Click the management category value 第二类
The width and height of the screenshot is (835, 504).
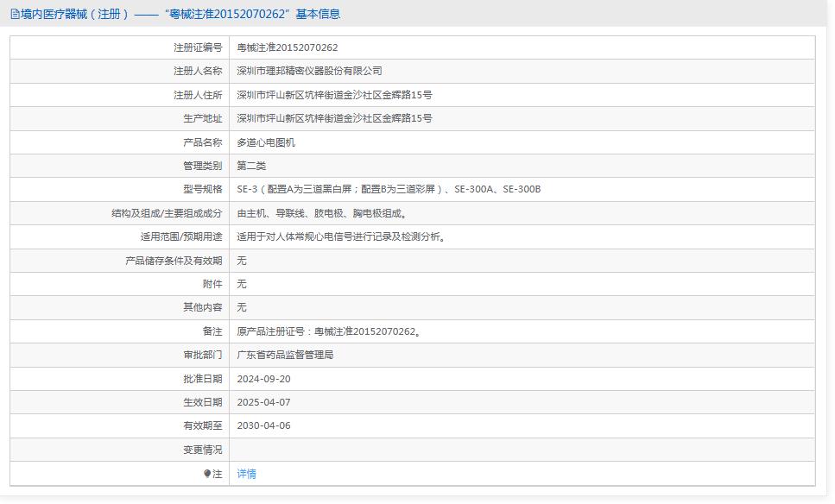pyautogui.click(x=252, y=166)
